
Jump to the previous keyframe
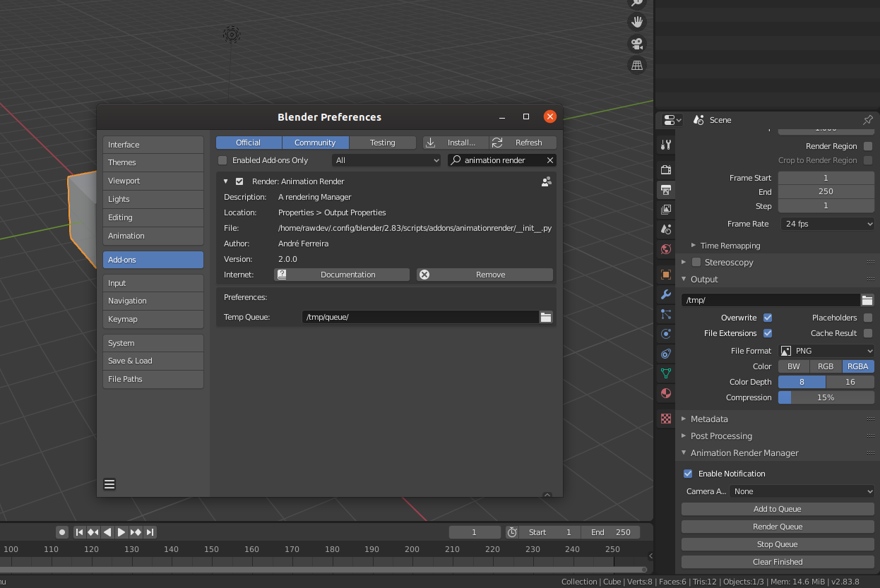tap(93, 532)
